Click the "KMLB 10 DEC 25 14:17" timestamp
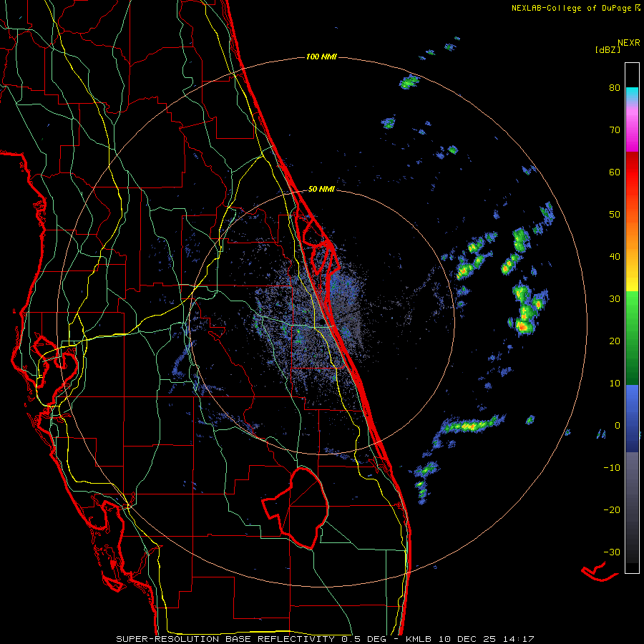The width and height of the screenshot is (644, 644). tap(470, 639)
